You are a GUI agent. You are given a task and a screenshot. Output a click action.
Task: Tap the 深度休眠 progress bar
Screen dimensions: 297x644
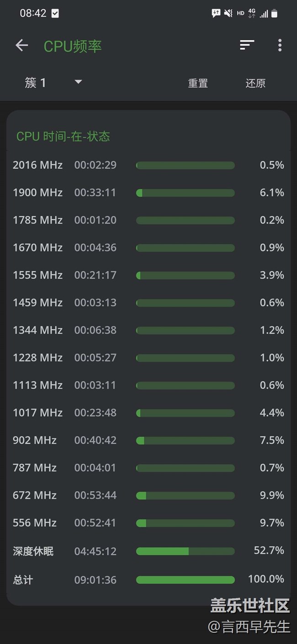pyautogui.click(x=185, y=551)
